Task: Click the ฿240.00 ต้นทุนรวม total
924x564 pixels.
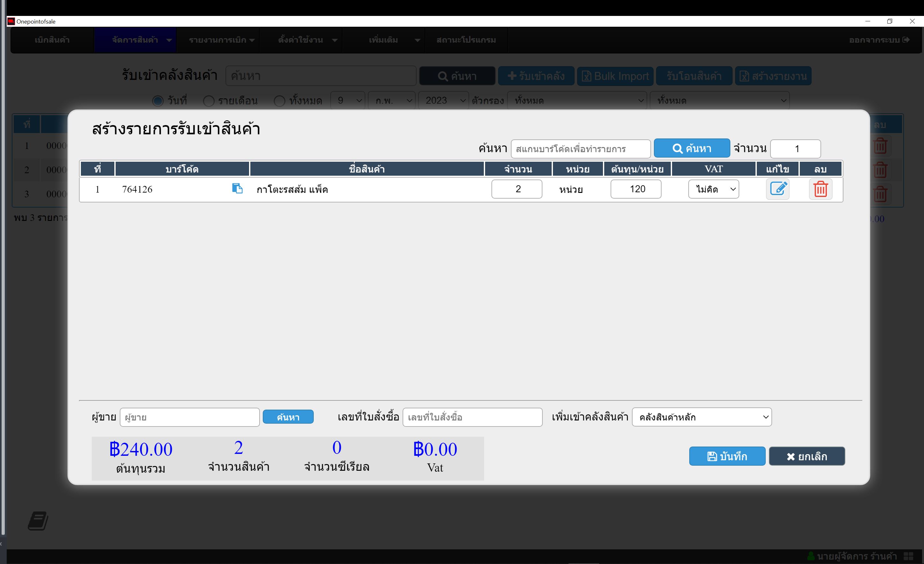Action: pos(141,449)
